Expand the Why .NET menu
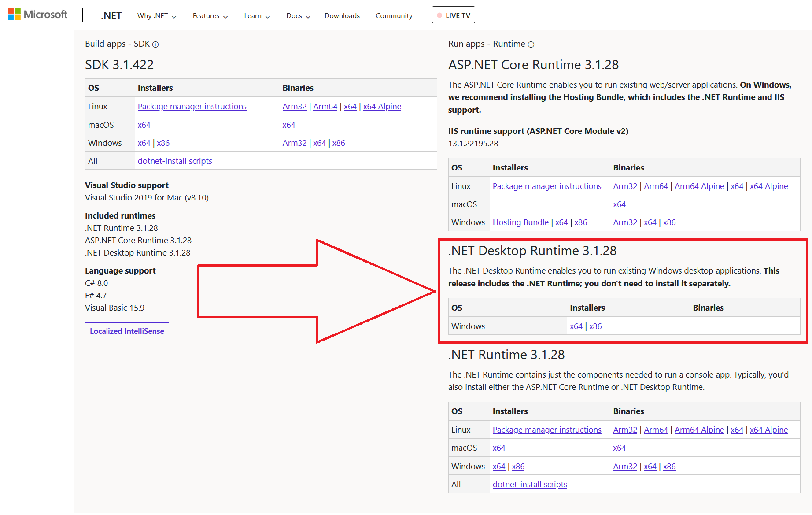Viewport: 812px width, 515px height. (157, 16)
